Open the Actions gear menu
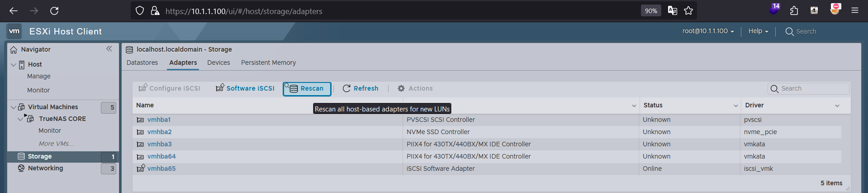Screen dimensions: 868x193 click(x=415, y=88)
